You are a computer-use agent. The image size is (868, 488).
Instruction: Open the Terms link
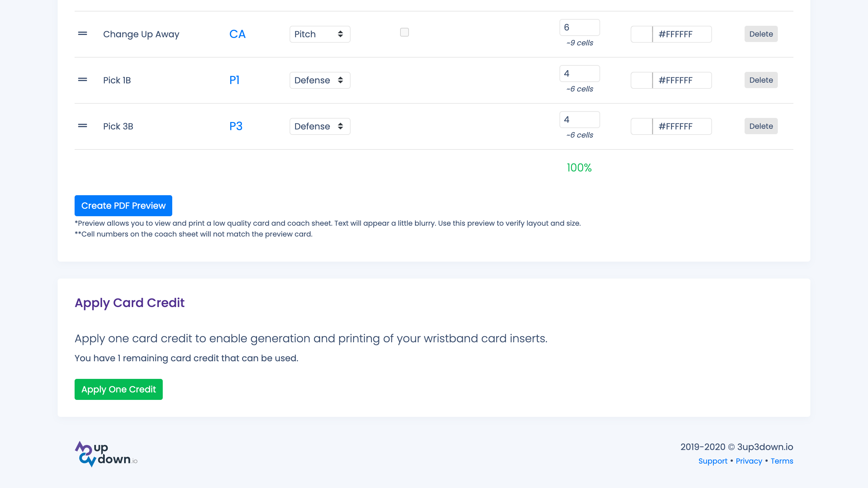click(x=782, y=461)
